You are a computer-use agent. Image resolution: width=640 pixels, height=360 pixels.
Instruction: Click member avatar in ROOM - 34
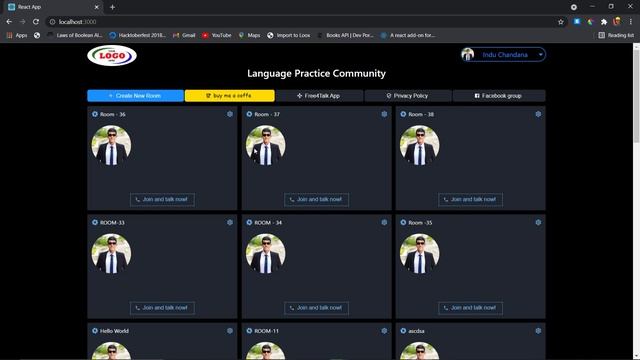265,253
